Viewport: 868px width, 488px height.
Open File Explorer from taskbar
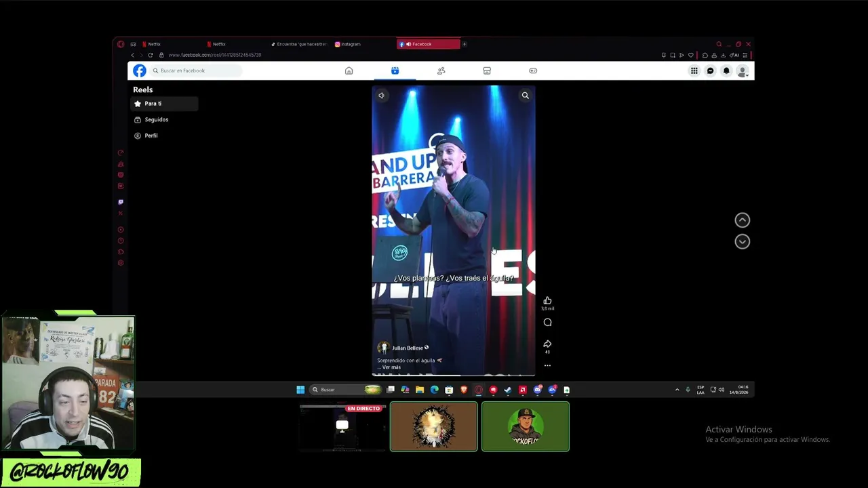pos(420,390)
